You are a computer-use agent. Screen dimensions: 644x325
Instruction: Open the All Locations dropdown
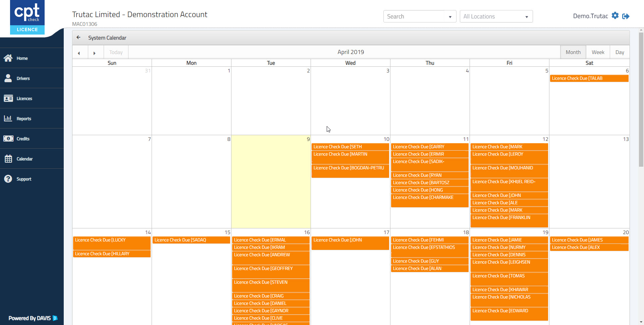point(496,16)
